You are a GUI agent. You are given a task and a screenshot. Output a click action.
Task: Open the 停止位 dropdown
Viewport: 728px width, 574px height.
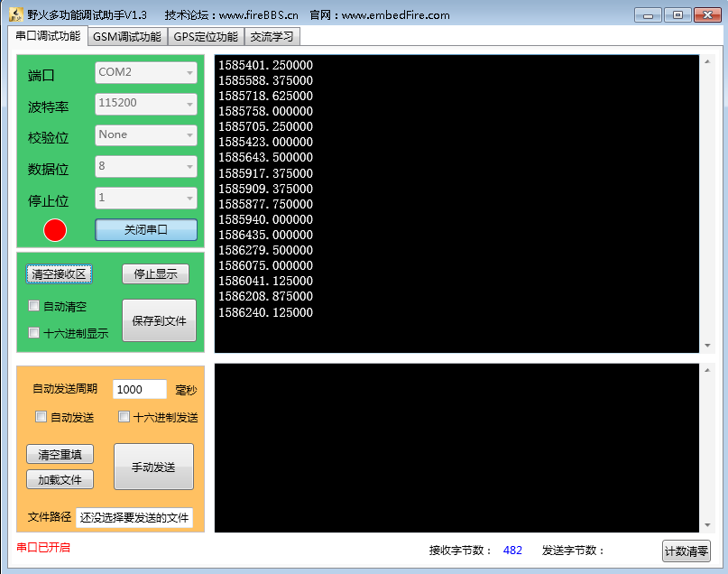[x=146, y=198]
